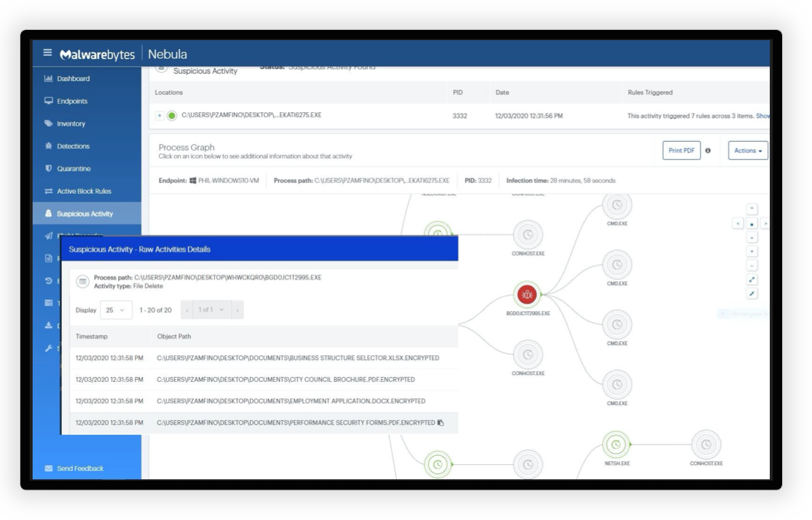Click Send Feedback at sidebar bottom
The width and height of the screenshot is (812, 520).
coord(80,468)
